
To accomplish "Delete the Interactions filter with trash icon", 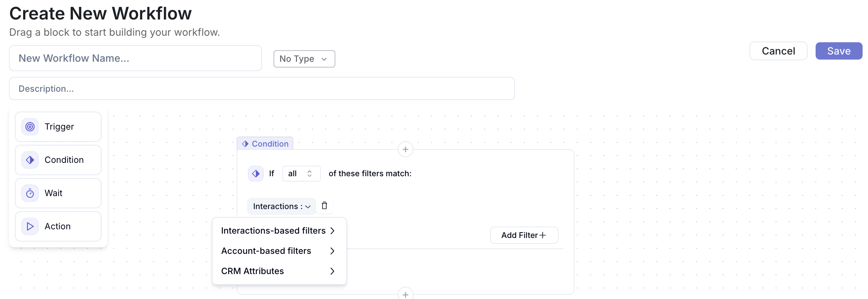I will [325, 206].
